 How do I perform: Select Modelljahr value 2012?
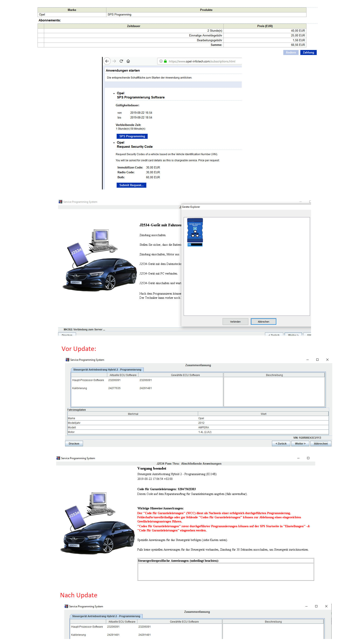click(x=201, y=423)
